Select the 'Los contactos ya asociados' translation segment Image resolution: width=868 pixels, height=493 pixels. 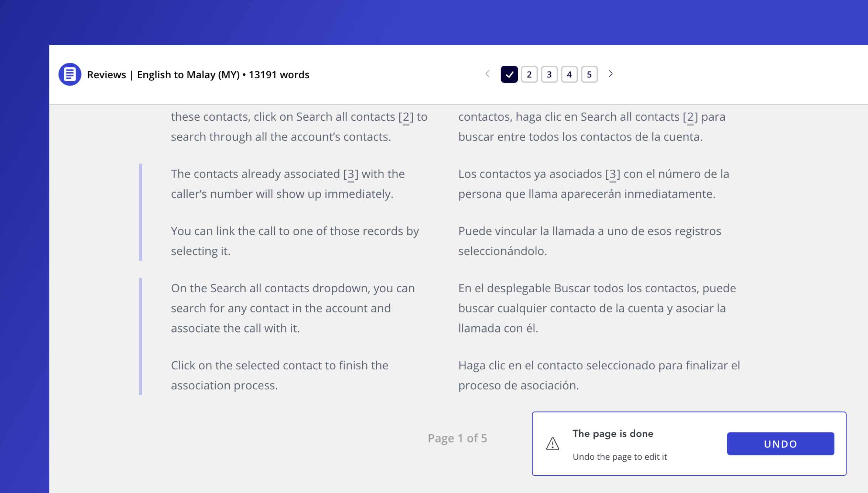coord(593,184)
